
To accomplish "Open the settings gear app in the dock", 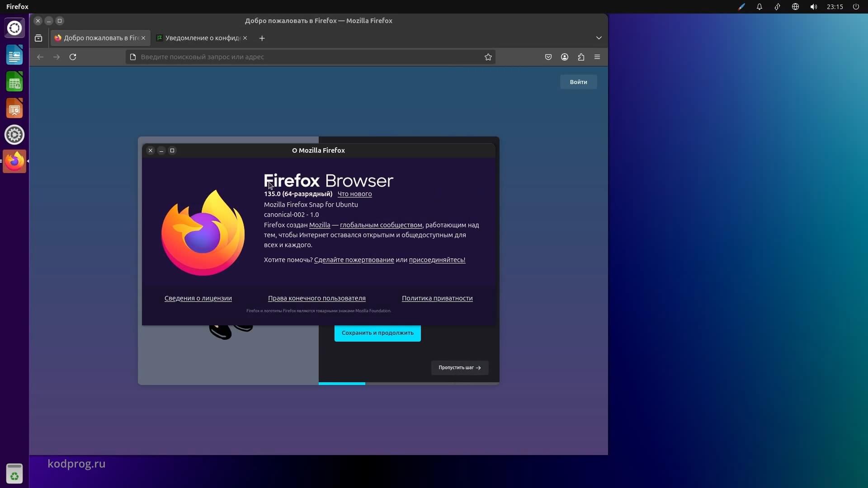I will click(14, 135).
